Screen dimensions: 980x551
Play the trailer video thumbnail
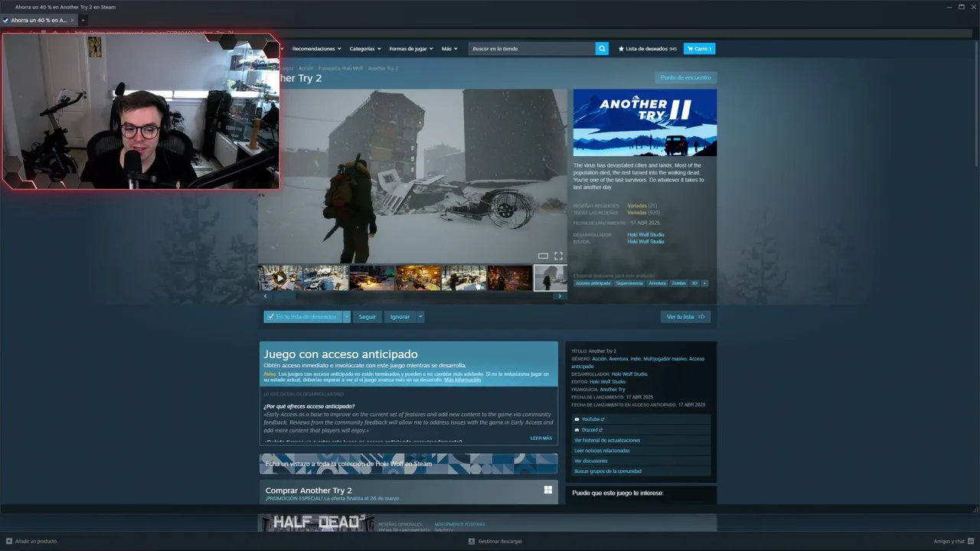[279, 278]
